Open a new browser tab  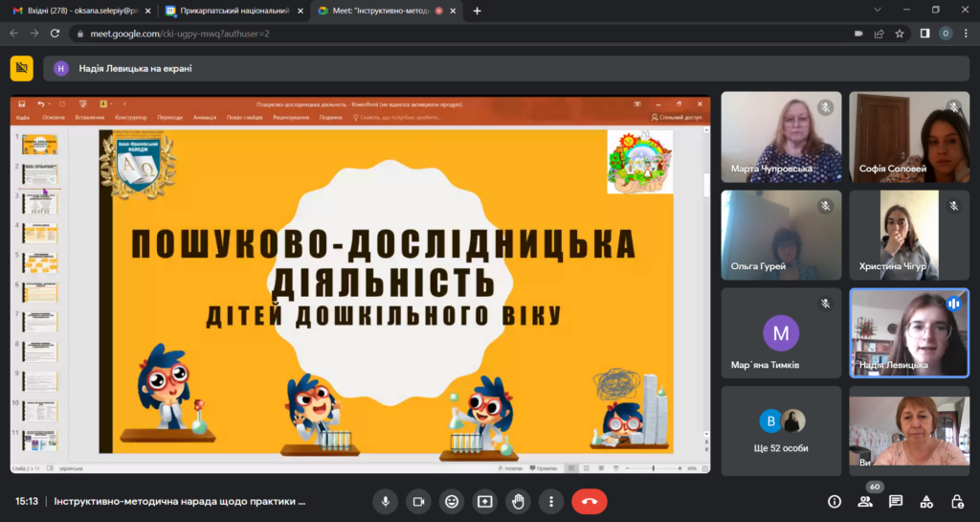[x=478, y=11]
